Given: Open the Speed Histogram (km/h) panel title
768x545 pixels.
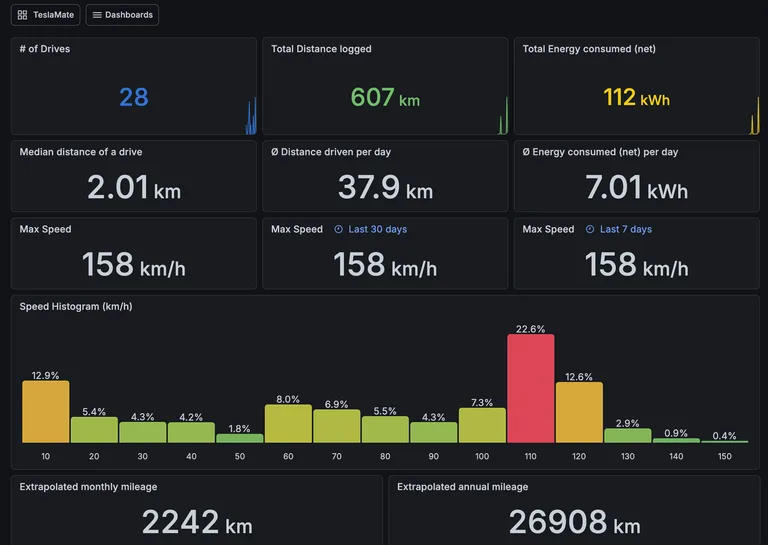Looking at the screenshot, I should 76,307.
